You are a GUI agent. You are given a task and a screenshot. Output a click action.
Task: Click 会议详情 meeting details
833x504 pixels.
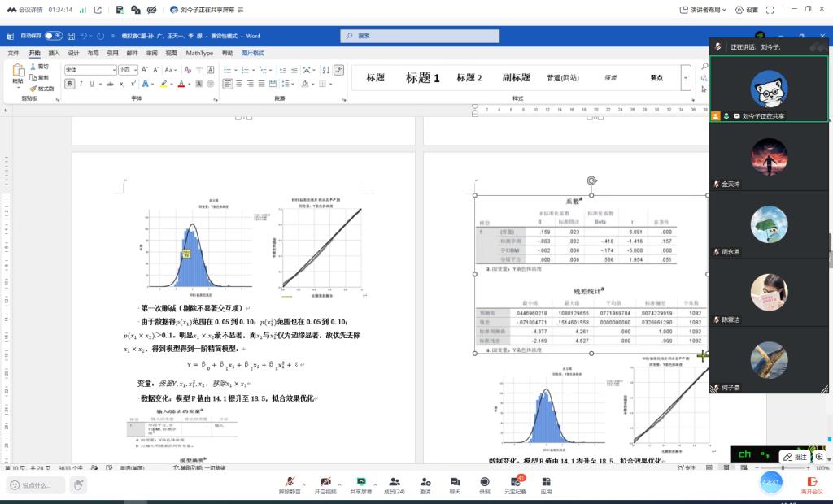[x=24, y=10]
